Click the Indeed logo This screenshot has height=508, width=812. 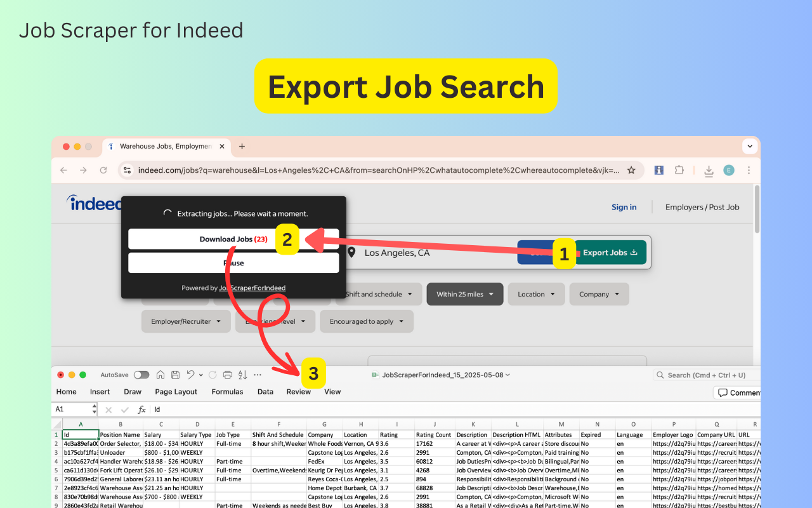coord(94,203)
